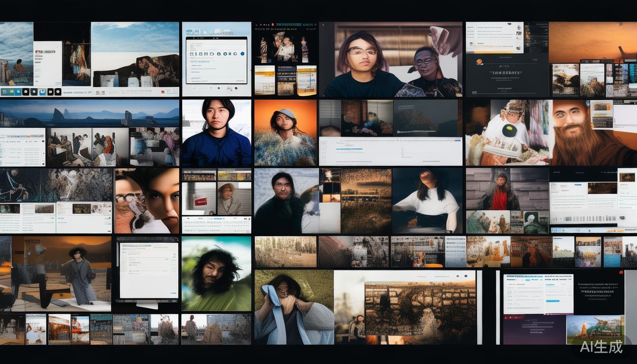Open the close-up face with glasses image

147,201
